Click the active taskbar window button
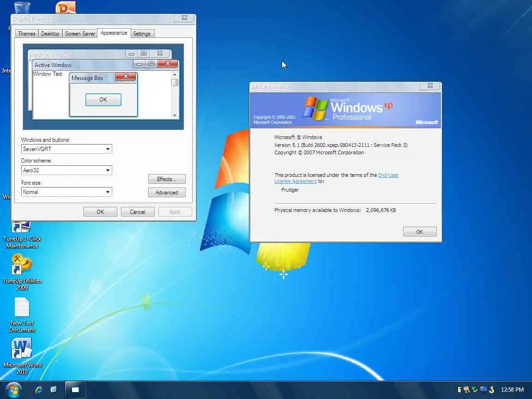The image size is (532, 399). point(75,389)
